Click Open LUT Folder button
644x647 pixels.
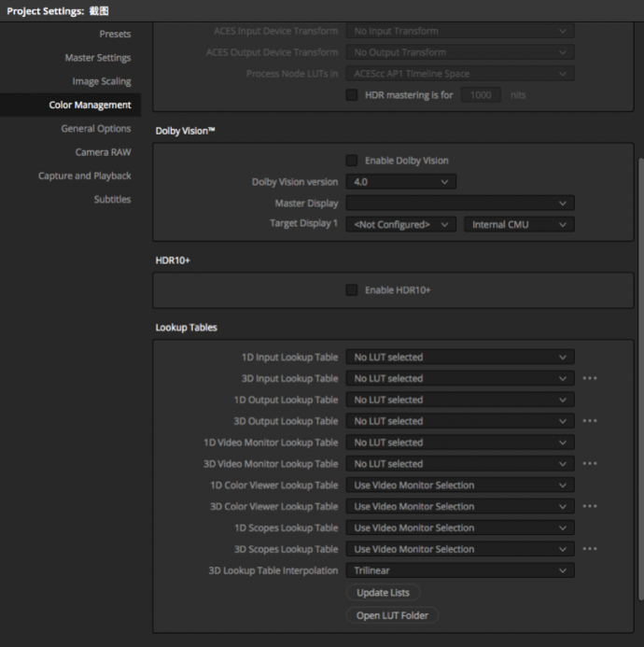click(392, 615)
